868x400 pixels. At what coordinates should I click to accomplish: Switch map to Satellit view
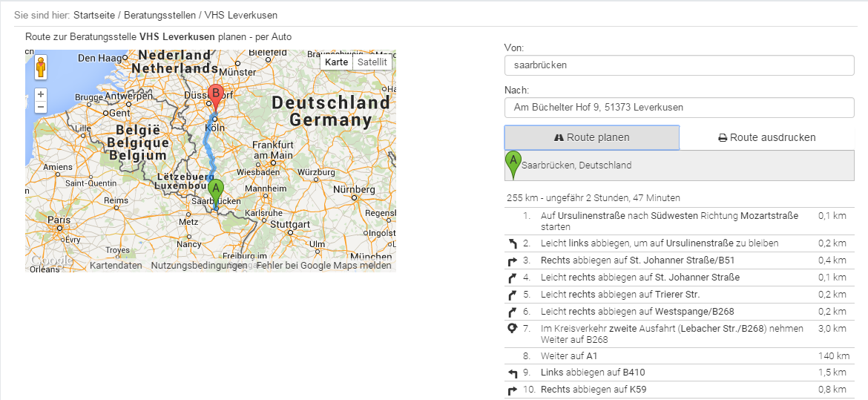pos(372,62)
